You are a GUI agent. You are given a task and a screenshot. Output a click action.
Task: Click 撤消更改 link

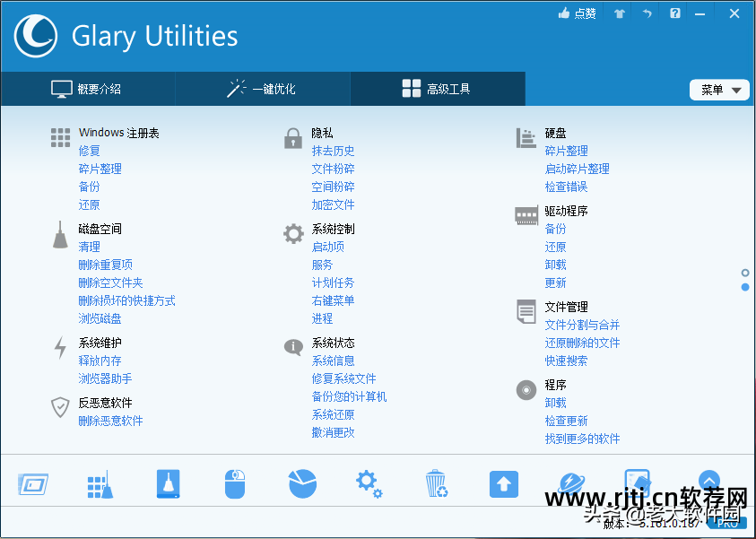click(334, 432)
